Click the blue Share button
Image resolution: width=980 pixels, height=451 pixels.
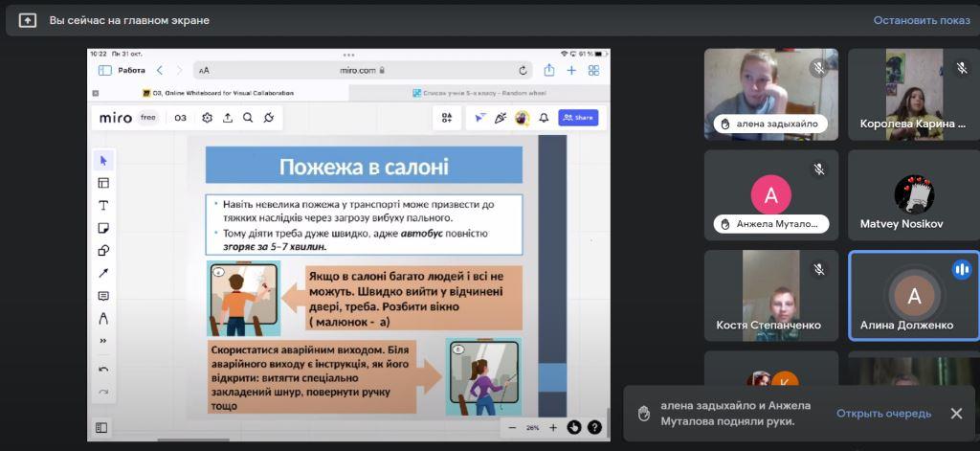coord(578,118)
